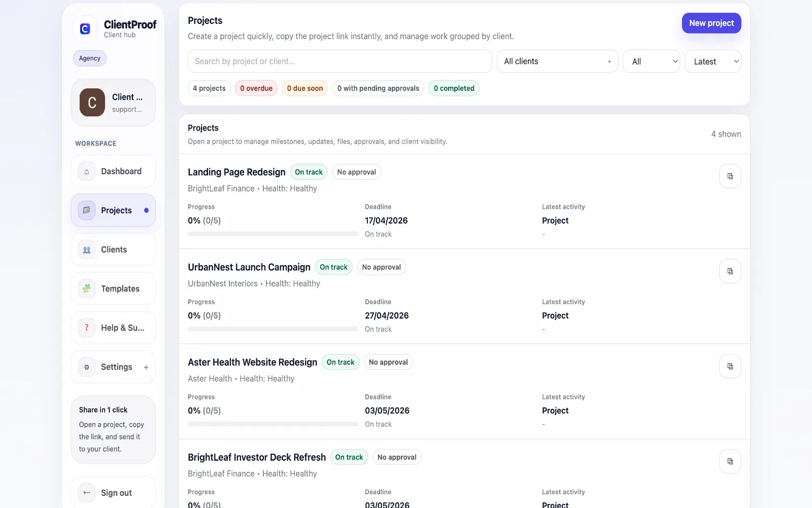Screen dimensions: 812x508
Task: Click Aster Health progress bar
Action: coord(273,424)
